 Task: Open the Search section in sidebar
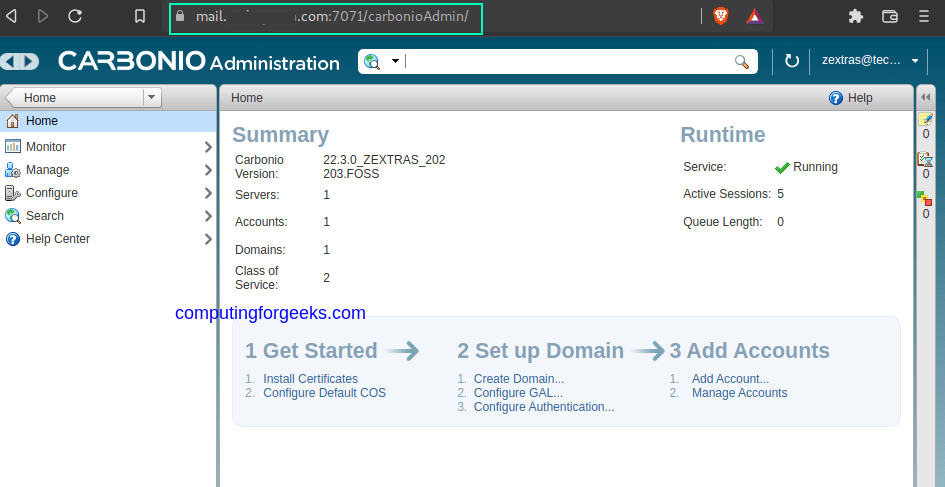pos(45,216)
